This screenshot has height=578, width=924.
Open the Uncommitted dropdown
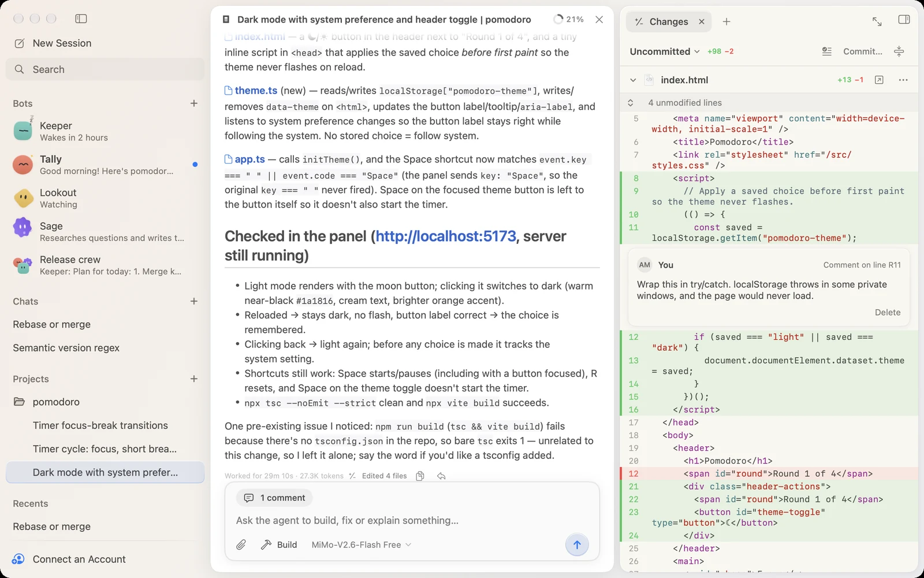[x=665, y=51]
